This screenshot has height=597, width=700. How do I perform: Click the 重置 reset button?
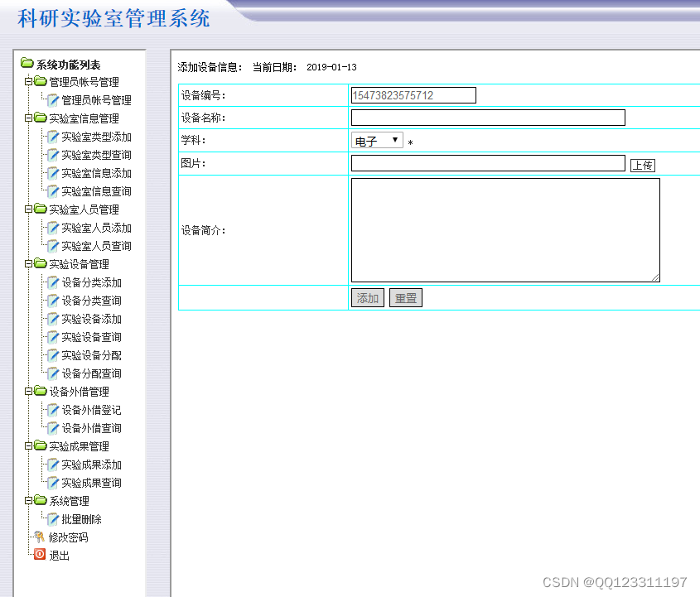(x=406, y=298)
